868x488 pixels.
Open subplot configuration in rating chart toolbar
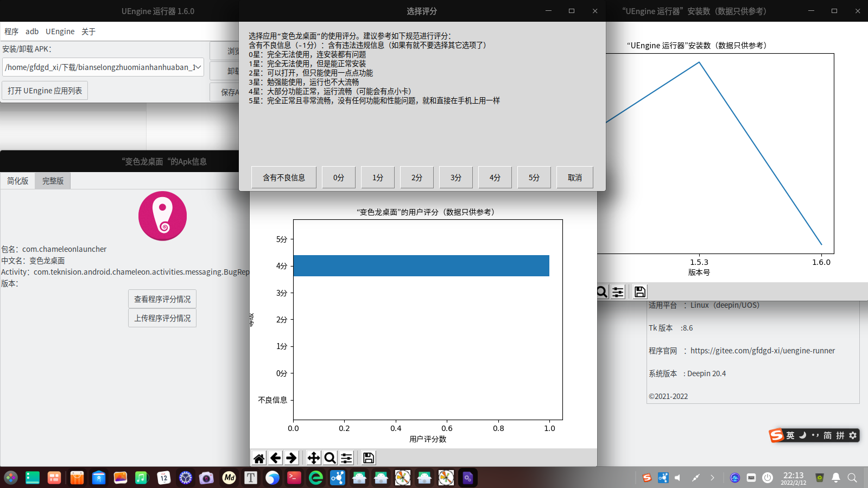[346, 458]
